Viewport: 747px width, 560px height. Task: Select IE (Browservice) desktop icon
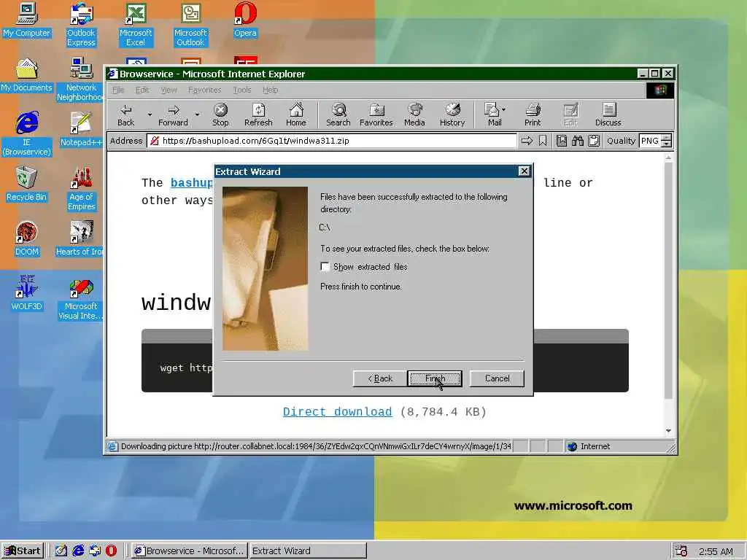coord(26,134)
